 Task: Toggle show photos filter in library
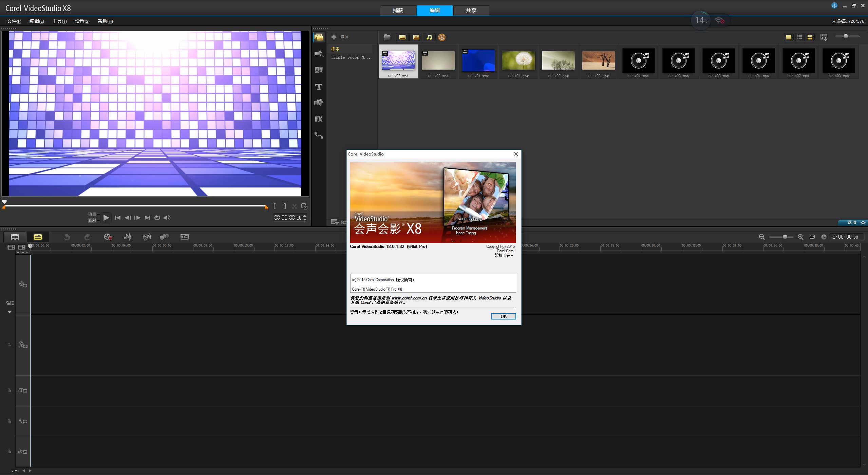point(416,37)
